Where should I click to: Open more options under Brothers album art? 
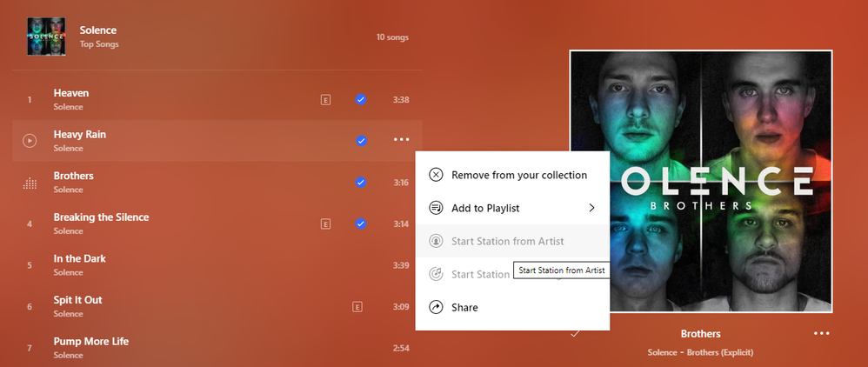click(821, 333)
